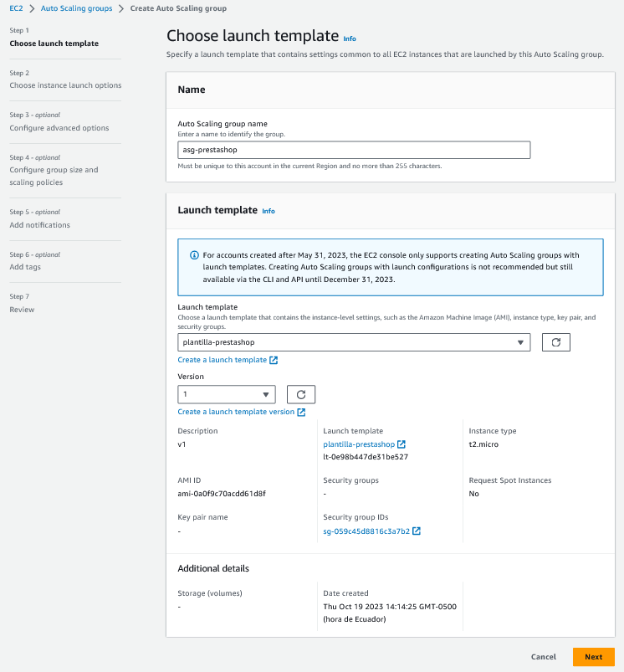Refresh the template version list

(x=301, y=394)
